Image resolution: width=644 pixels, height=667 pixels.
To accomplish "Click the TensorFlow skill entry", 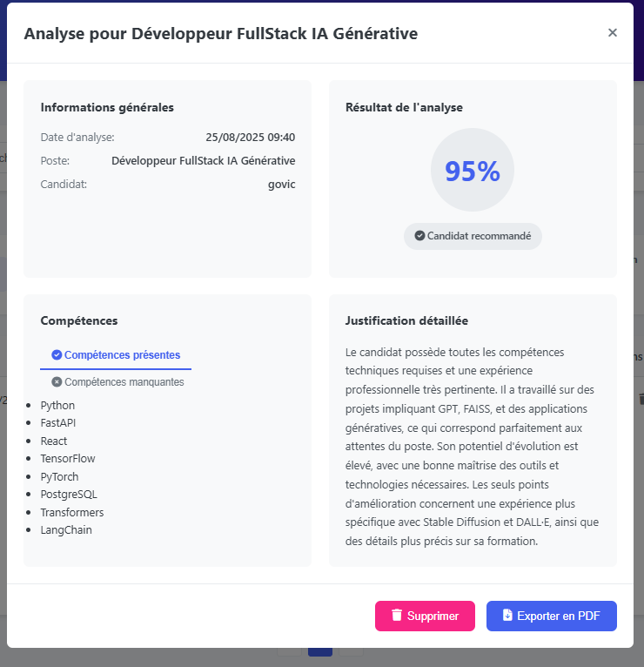I will [x=68, y=459].
